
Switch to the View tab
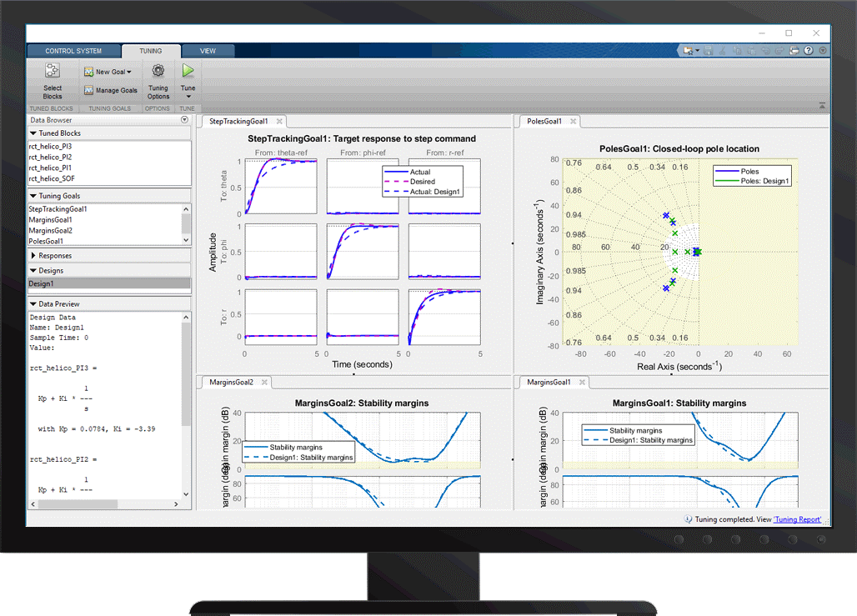pyautogui.click(x=208, y=51)
